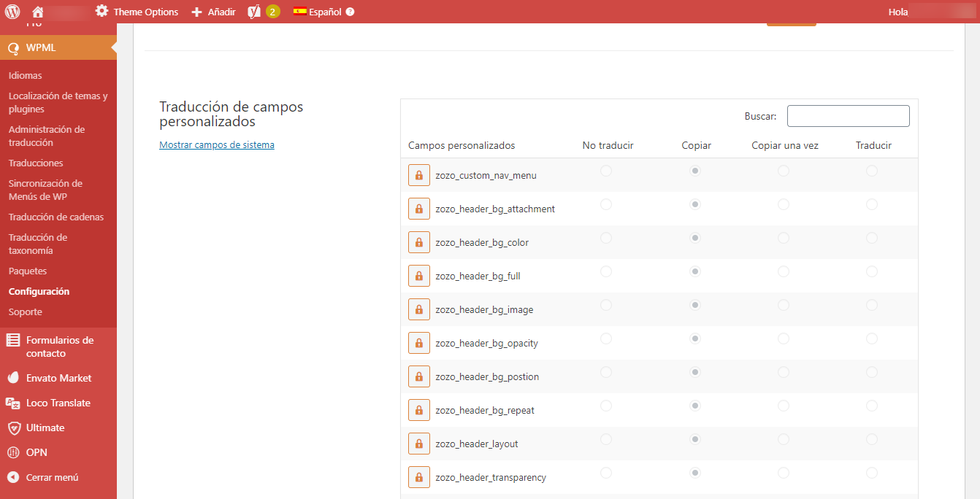Click the Cerrar menú link text
Image resolution: width=980 pixels, height=499 pixels.
(53, 477)
